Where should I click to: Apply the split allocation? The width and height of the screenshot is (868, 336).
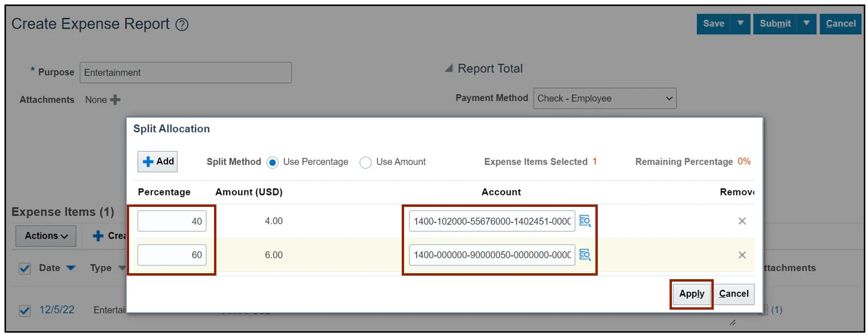coord(692,294)
